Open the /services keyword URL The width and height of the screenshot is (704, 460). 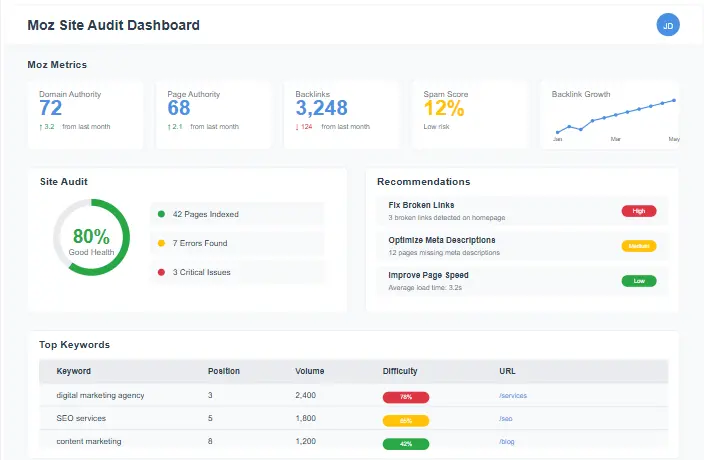click(x=513, y=395)
